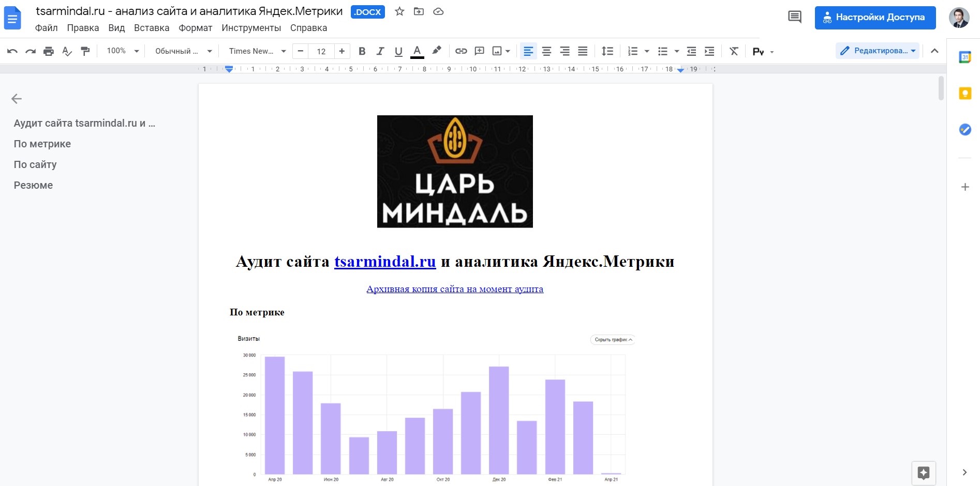Insert a link with the link icon
Screen dimensions: 980x486
point(461,51)
